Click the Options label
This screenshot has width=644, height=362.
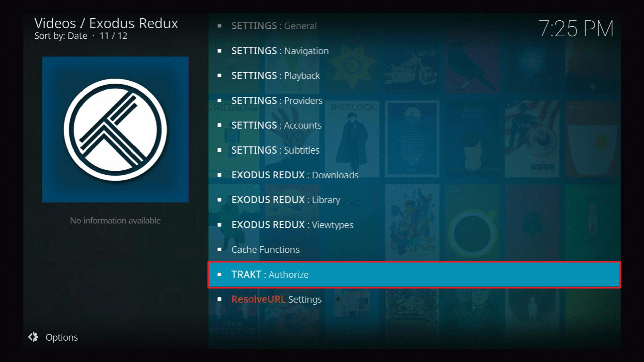[62, 337]
